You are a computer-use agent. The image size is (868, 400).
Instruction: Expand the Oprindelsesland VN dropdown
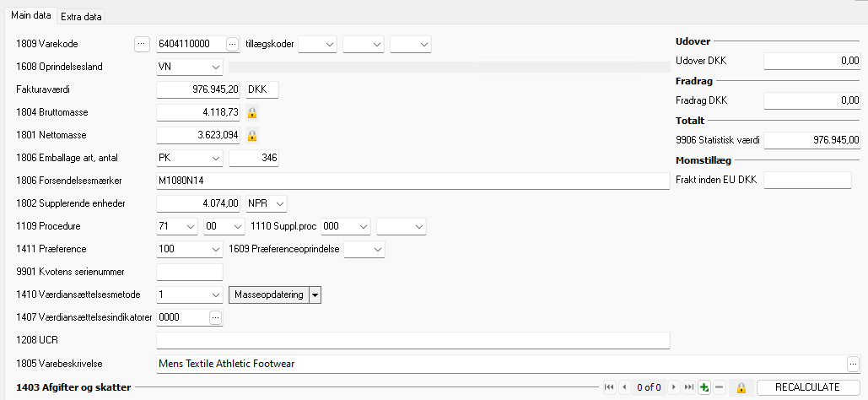pyautogui.click(x=216, y=67)
